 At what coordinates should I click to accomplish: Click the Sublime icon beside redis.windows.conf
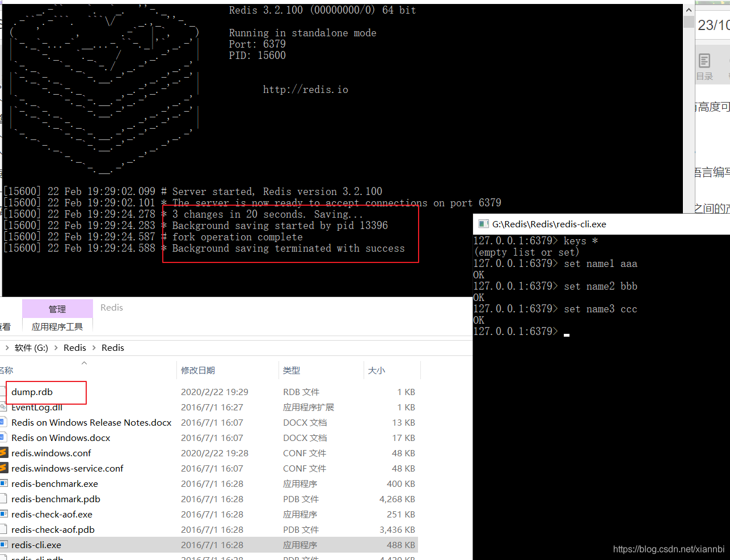point(3,453)
